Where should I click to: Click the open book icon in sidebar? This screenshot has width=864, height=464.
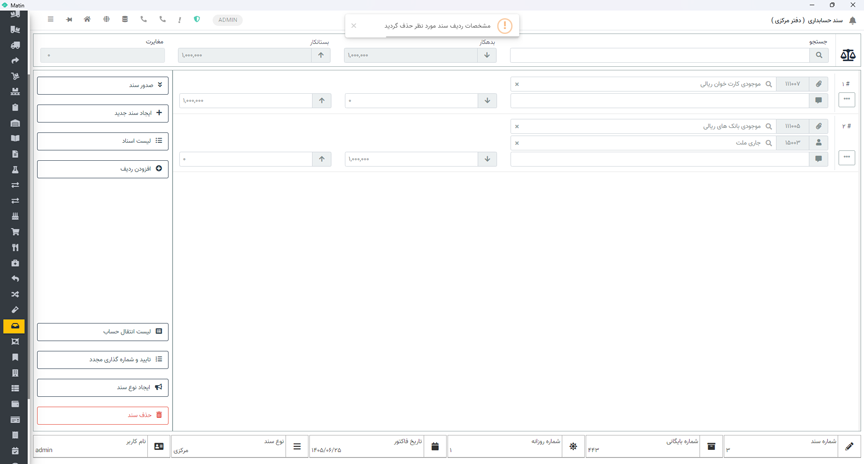pyautogui.click(x=15, y=138)
